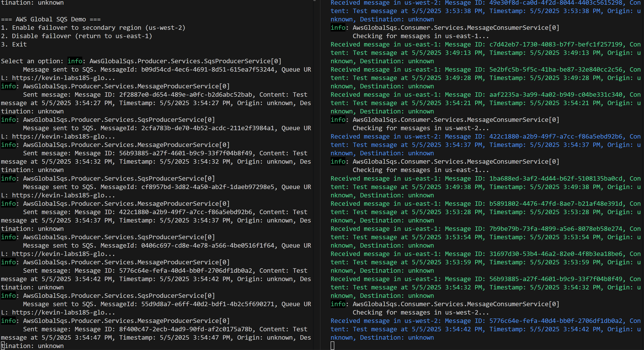
Task: Click received Message ID b5891802-4476-47fd-8ae7-b21af48e391d
Action: tap(556, 204)
